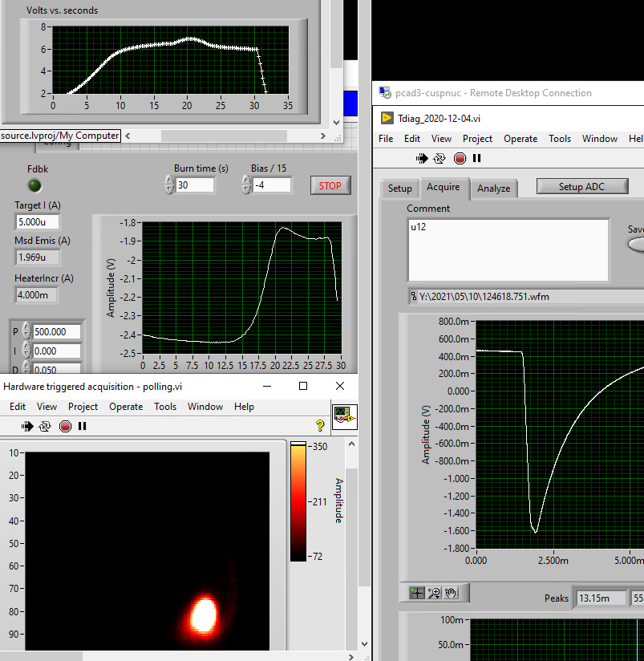This screenshot has height=661, width=644.
Task: Select the crosshair cursor graph tool
Action: click(x=417, y=593)
